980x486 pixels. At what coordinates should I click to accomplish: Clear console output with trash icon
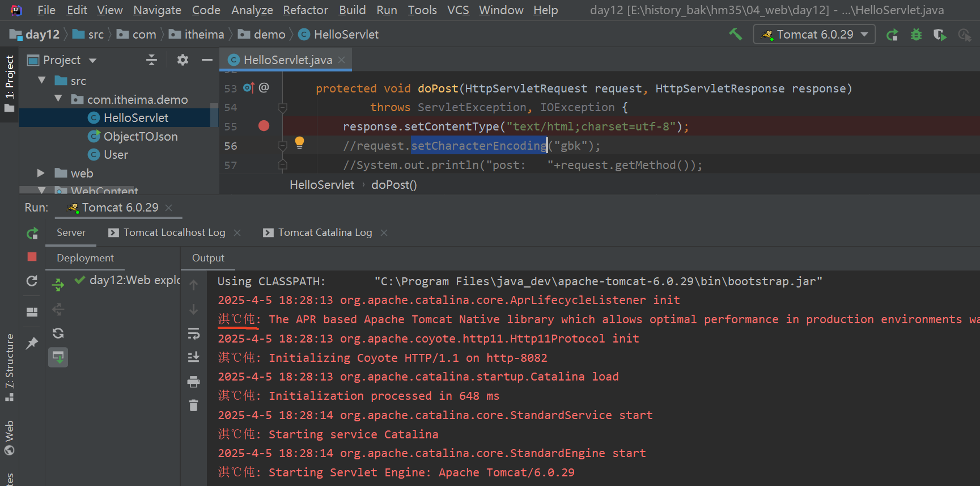193,405
